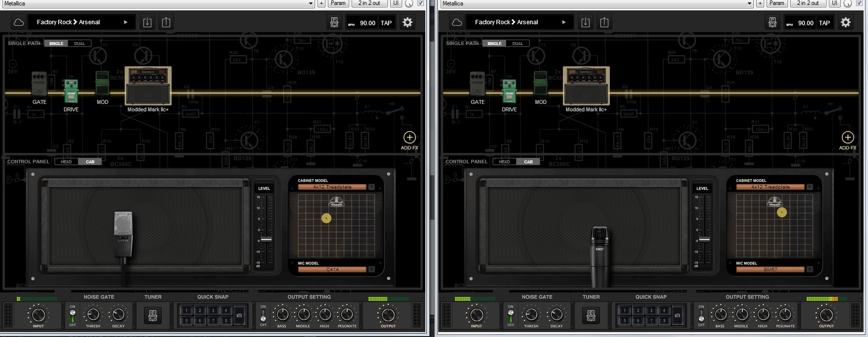Toggle Output Setting on/off switch in right plugin
Screen dimensions: 868x337
[701, 315]
